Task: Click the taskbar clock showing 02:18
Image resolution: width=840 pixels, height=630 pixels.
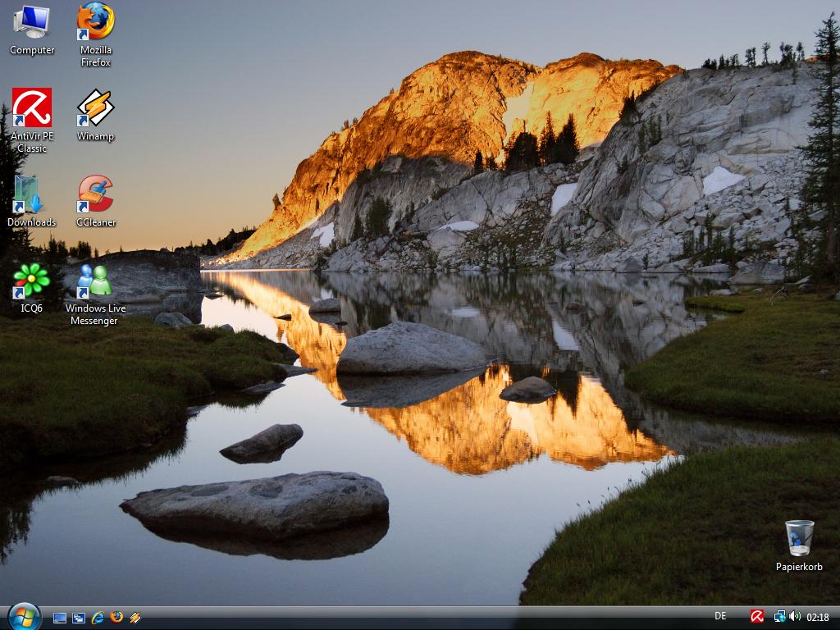Action: tap(818, 618)
